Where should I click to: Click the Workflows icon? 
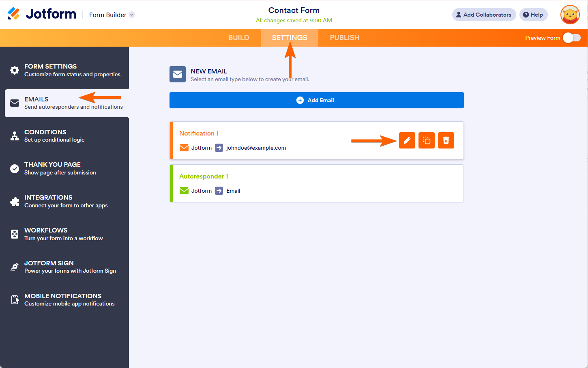pyautogui.click(x=15, y=234)
